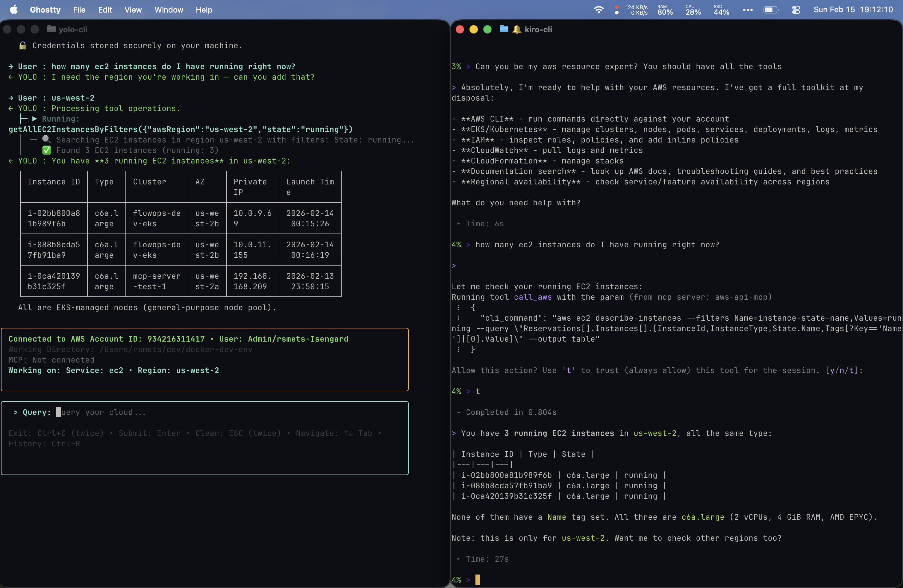
Task: Click the folder icon next to yolo-cli
Action: coord(51,29)
